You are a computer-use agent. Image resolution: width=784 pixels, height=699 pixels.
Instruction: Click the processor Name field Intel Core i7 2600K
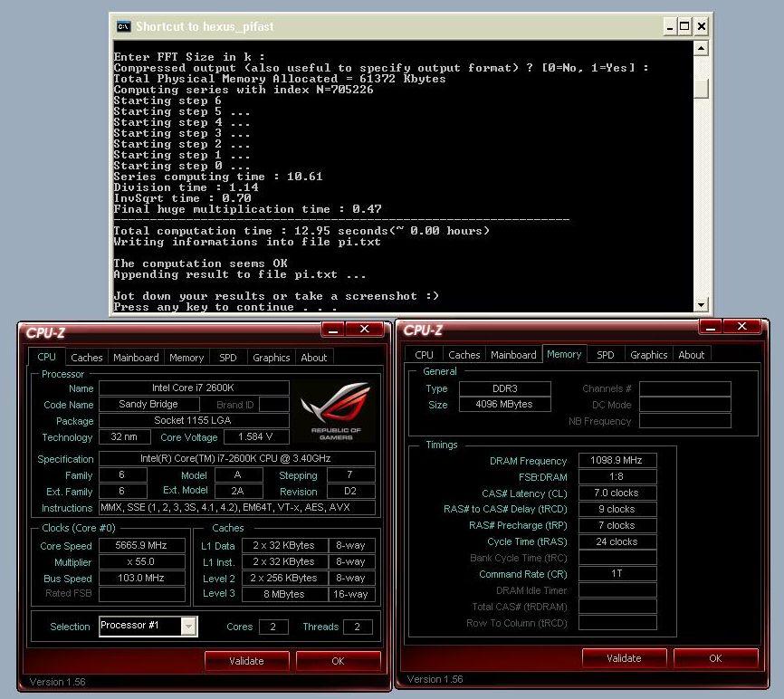coord(194,388)
